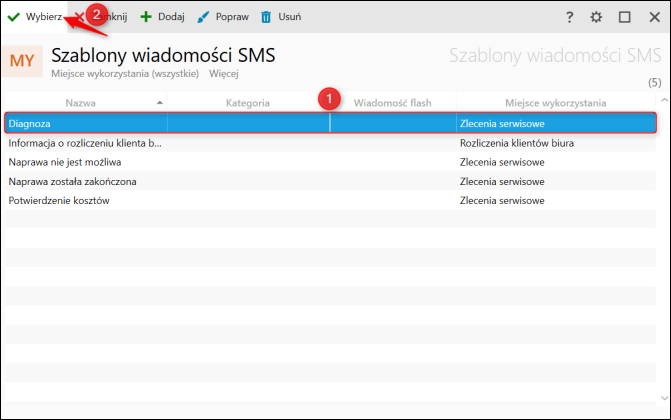
Task: Close the window with the X icon
Action: coord(654,17)
